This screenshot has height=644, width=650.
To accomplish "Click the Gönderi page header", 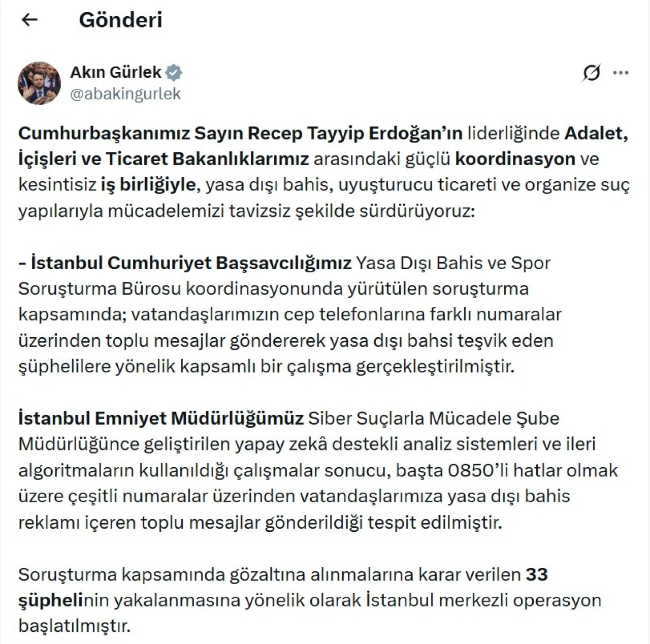I will pyautogui.click(x=121, y=20).
